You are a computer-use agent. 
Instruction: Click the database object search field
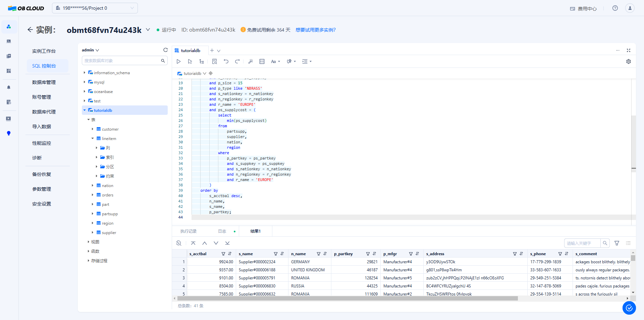pos(121,61)
